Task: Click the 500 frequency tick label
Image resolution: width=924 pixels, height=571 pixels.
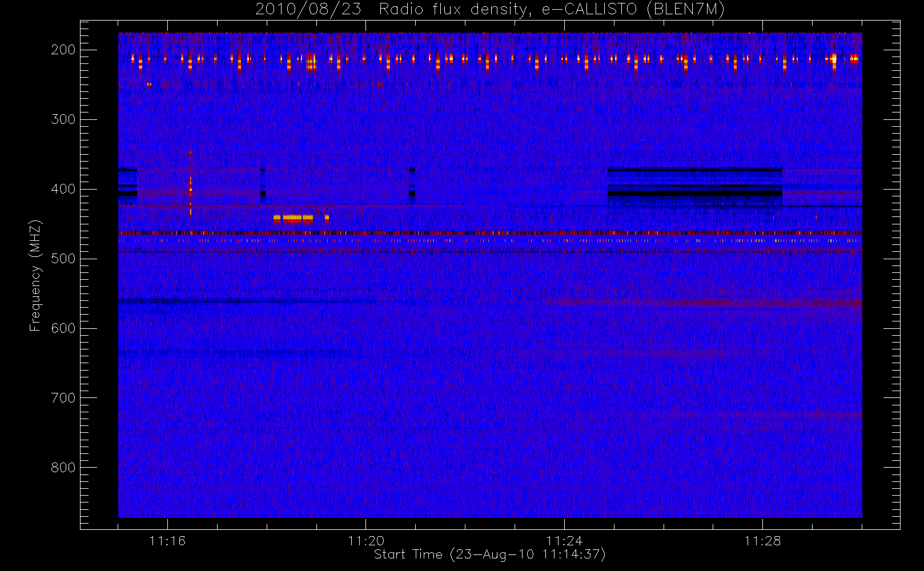Action: 63,259
